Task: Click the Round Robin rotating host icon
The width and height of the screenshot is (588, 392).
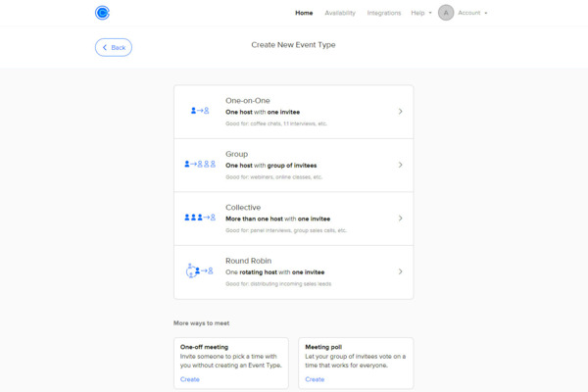Action: pos(200,270)
